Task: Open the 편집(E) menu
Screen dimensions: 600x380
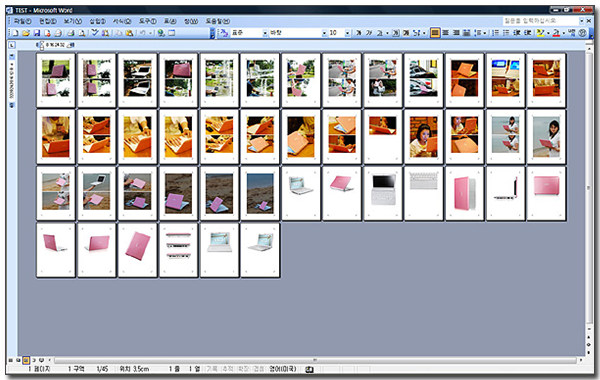Action: (48, 21)
